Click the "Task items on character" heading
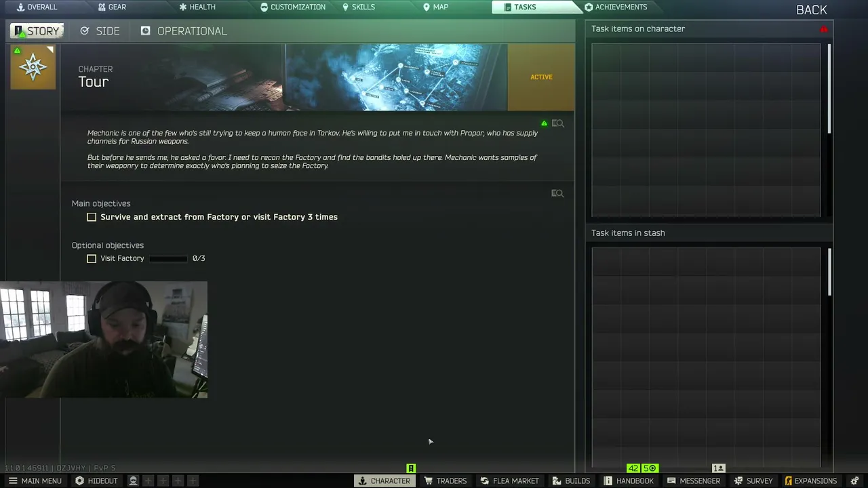The height and width of the screenshot is (488, 868). click(638, 29)
